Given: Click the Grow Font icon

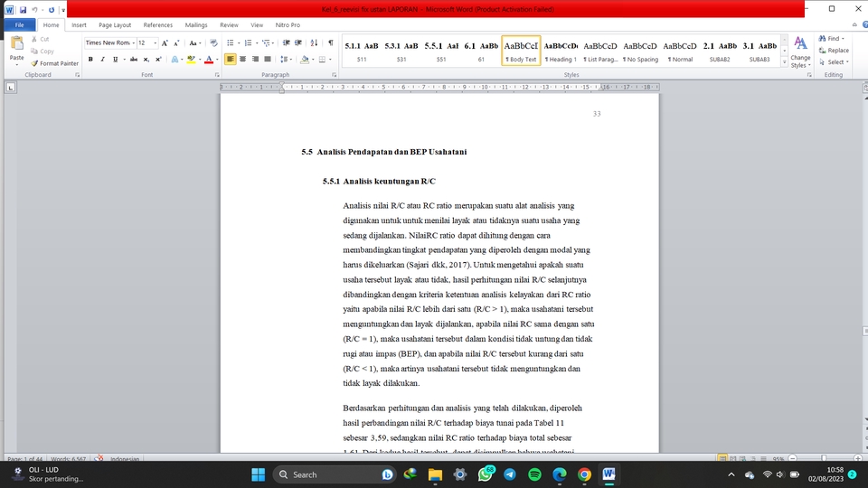Looking at the screenshot, I should (165, 42).
